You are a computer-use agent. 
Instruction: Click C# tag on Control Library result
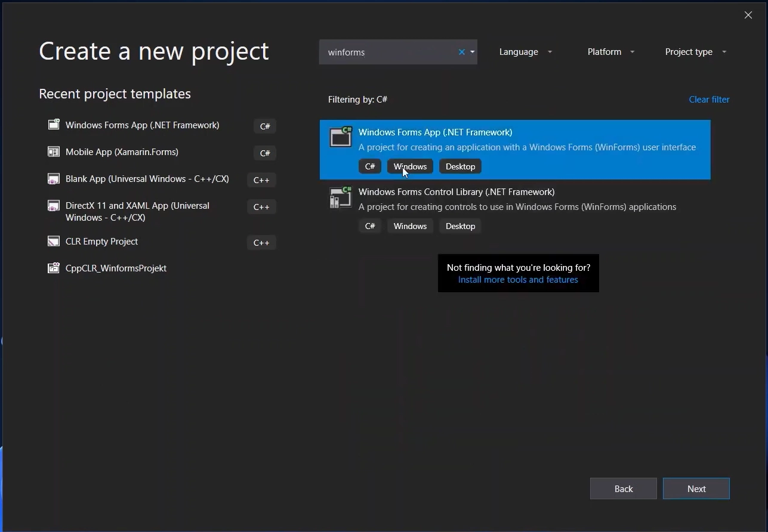(370, 226)
